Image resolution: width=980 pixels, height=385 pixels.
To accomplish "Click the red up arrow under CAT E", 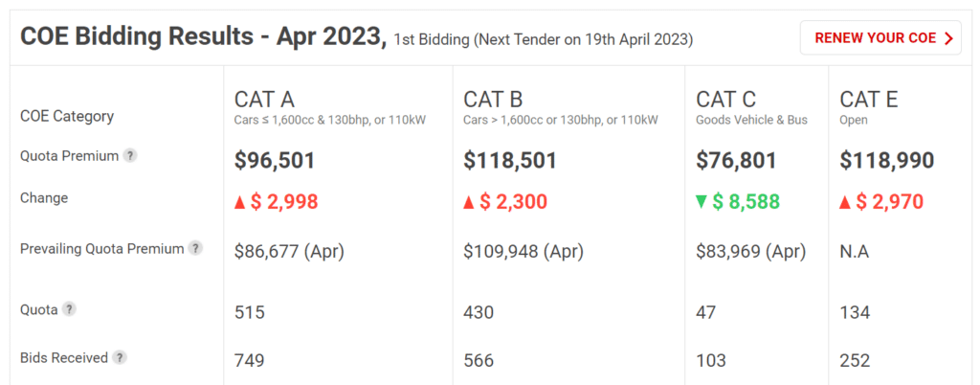I will [x=846, y=202].
